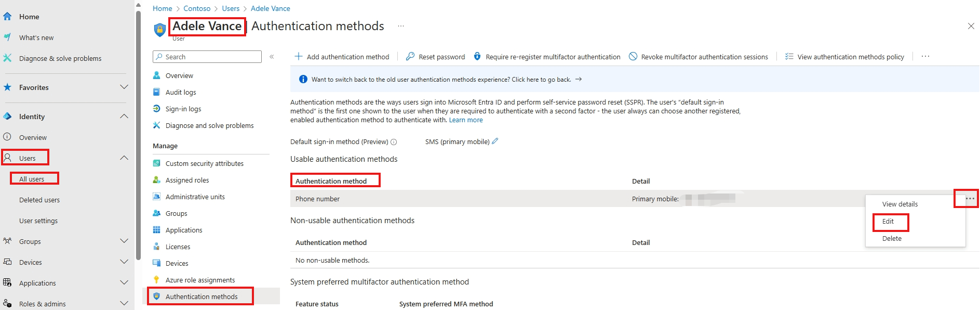The image size is (980, 310).
Task: Click the Users person icon in sidebar
Action: (x=7, y=158)
